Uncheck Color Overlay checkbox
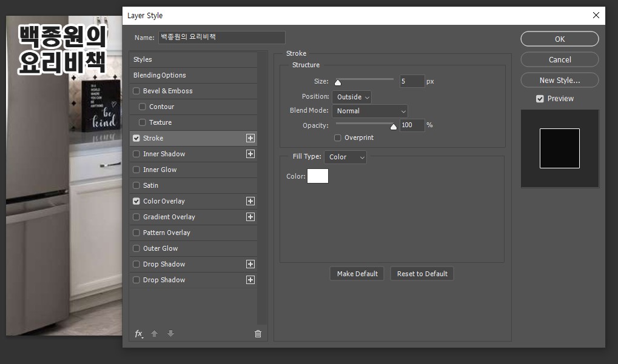618x364 pixels. (136, 201)
